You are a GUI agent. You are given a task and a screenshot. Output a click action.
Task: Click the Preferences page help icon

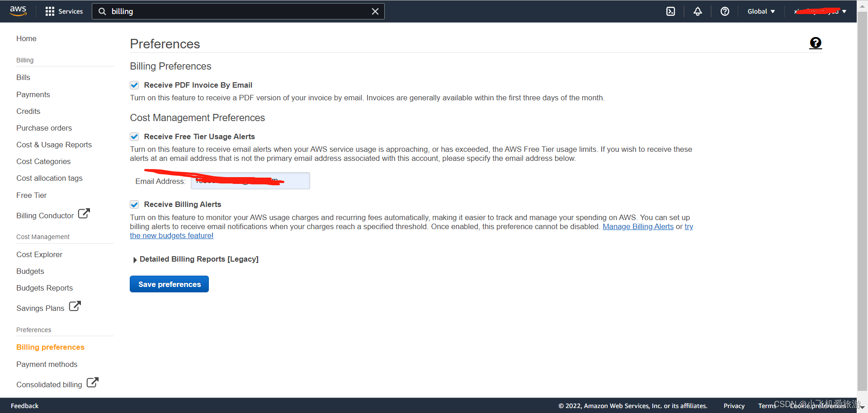point(815,43)
